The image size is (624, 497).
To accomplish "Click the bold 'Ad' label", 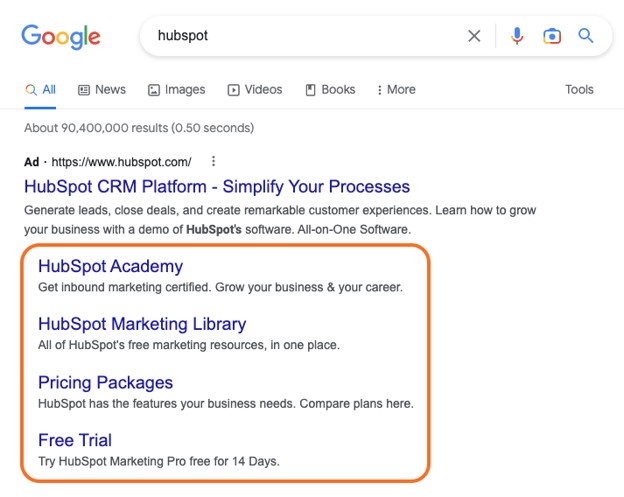I will [x=31, y=162].
